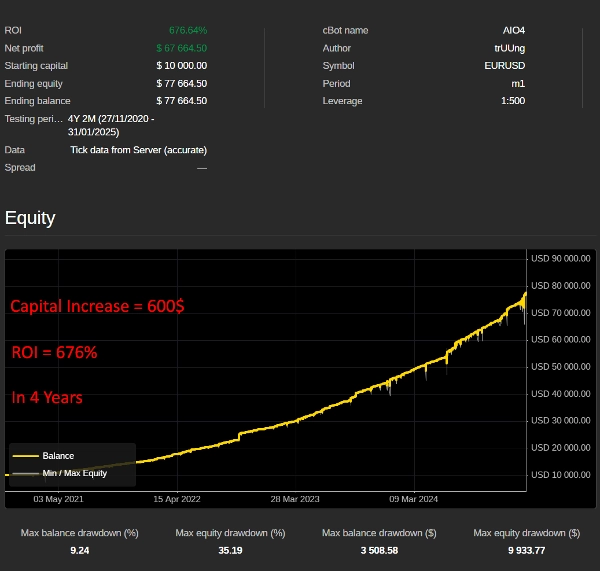Click the Equity section heading
The width and height of the screenshot is (600, 571).
[x=30, y=218]
